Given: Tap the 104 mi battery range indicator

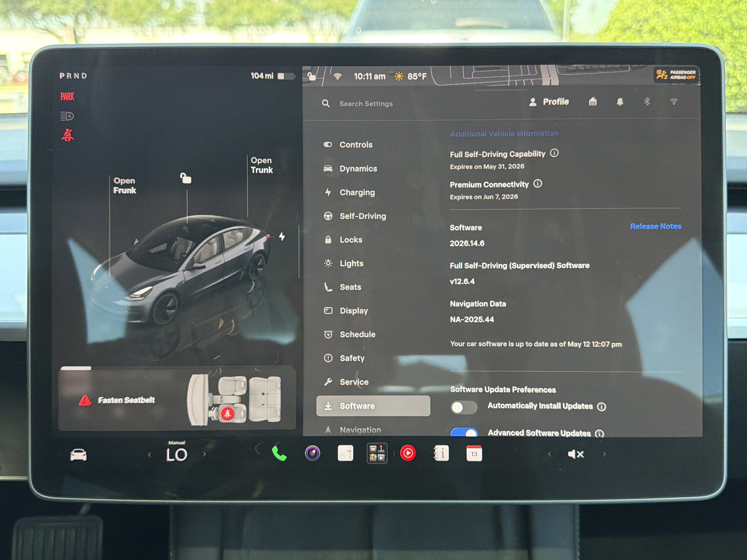Looking at the screenshot, I should point(273,76).
